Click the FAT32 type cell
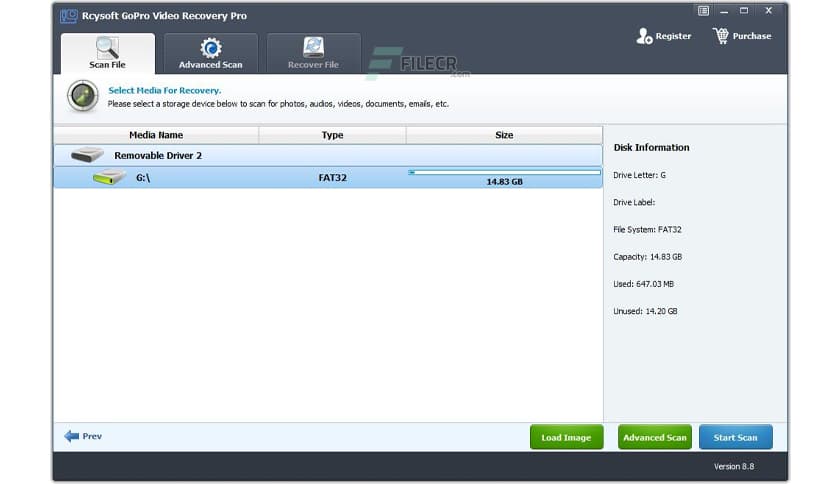Screen dimensions: 836x484 click(332, 178)
